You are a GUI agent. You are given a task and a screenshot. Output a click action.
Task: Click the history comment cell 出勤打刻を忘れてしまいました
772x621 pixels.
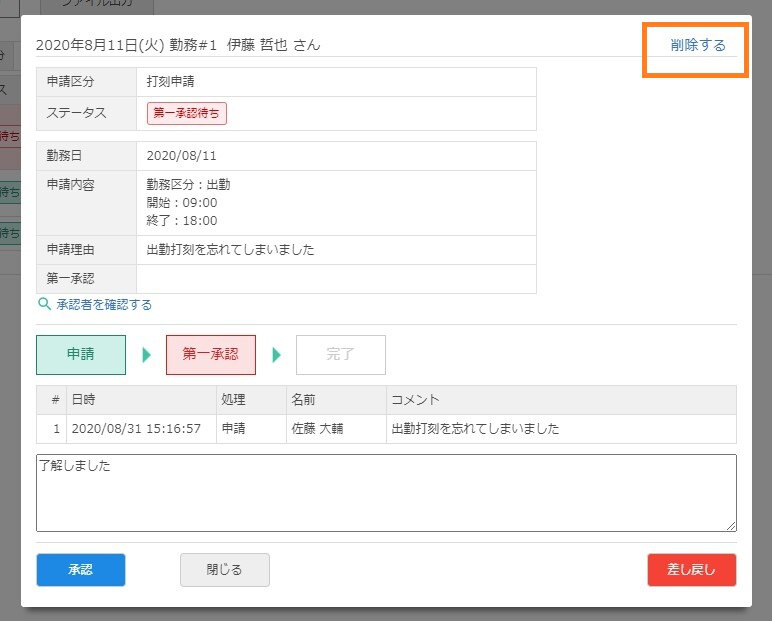pos(561,429)
